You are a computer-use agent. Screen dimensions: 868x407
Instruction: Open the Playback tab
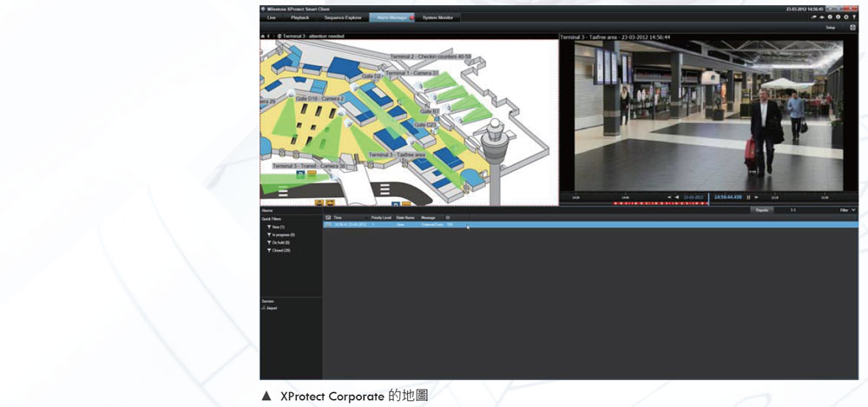click(x=299, y=17)
